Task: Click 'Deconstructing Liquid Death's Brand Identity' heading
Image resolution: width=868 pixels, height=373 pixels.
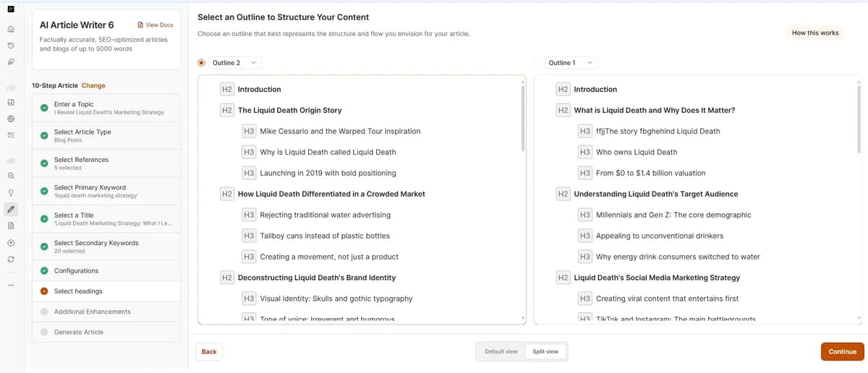Action: pyautogui.click(x=317, y=278)
